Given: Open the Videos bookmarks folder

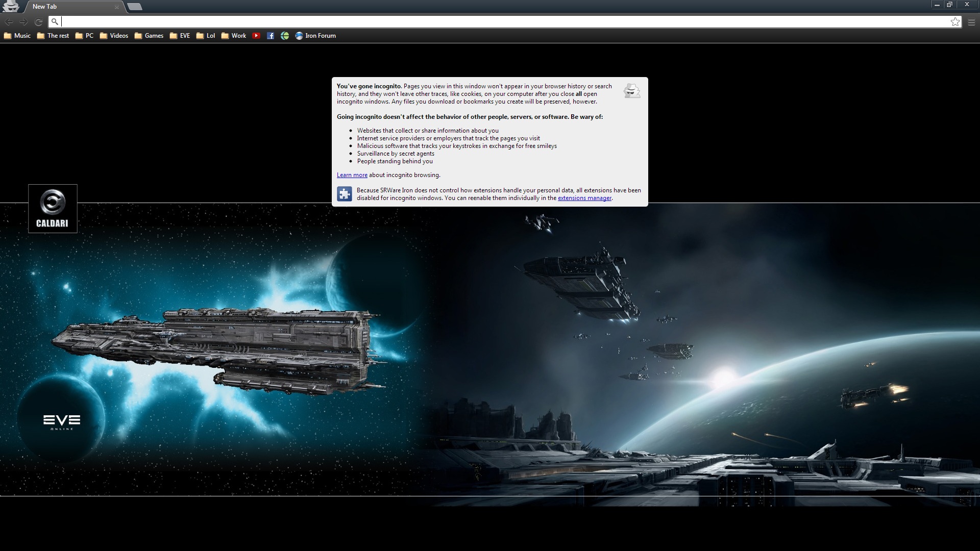Looking at the screenshot, I should (114, 36).
